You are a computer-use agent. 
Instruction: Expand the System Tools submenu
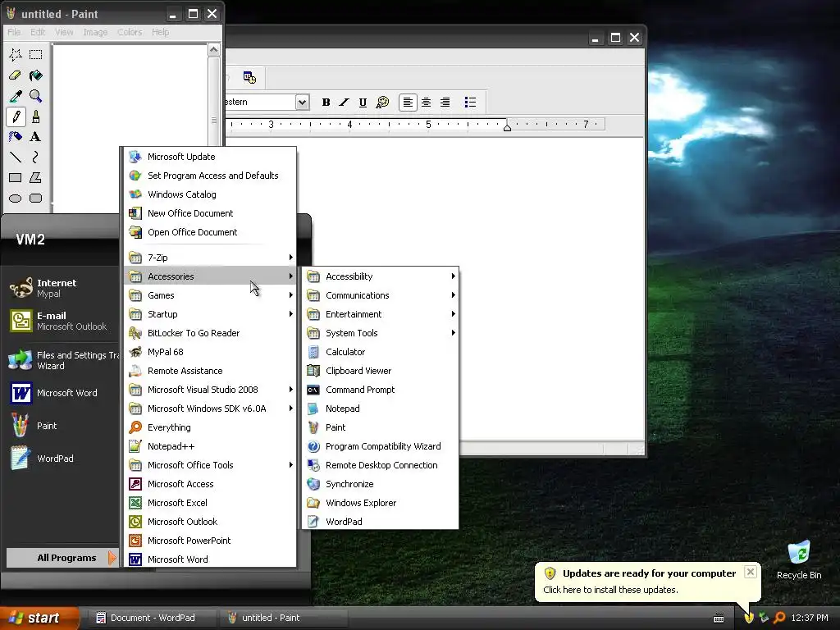pyautogui.click(x=381, y=333)
